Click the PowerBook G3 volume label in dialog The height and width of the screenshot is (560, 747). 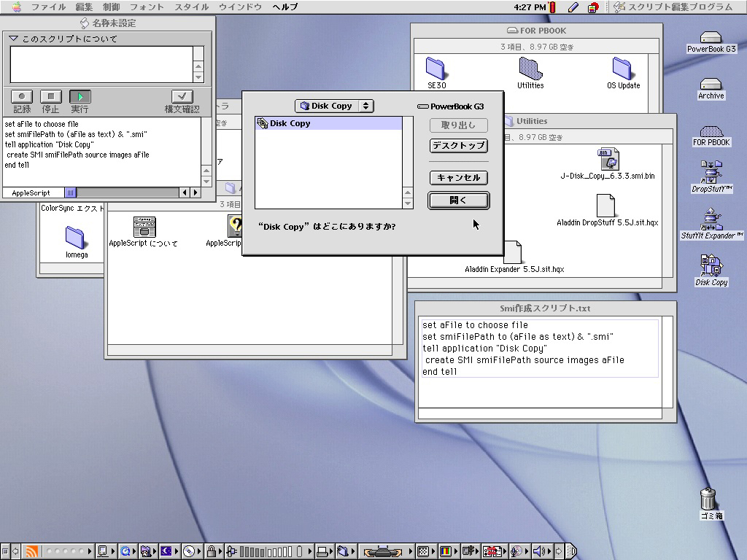pyautogui.click(x=451, y=106)
